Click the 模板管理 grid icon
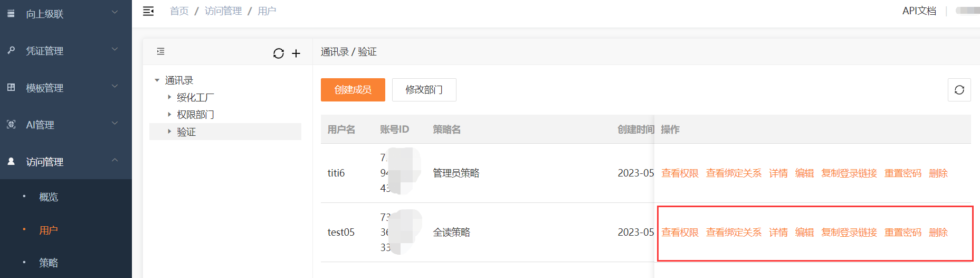Viewport: 980px width, 278px height. pyautogui.click(x=11, y=87)
